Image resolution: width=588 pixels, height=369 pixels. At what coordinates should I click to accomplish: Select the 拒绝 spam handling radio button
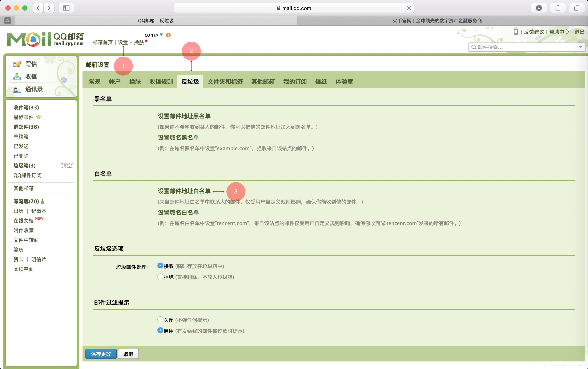point(160,276)
